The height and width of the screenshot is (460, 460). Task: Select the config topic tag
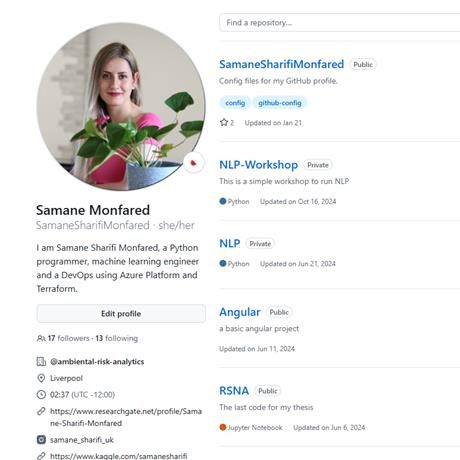pos(235,103)
